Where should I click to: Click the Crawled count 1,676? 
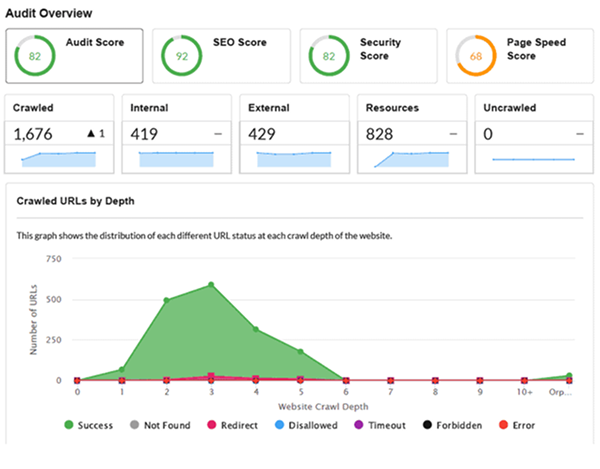click(33, 134)
